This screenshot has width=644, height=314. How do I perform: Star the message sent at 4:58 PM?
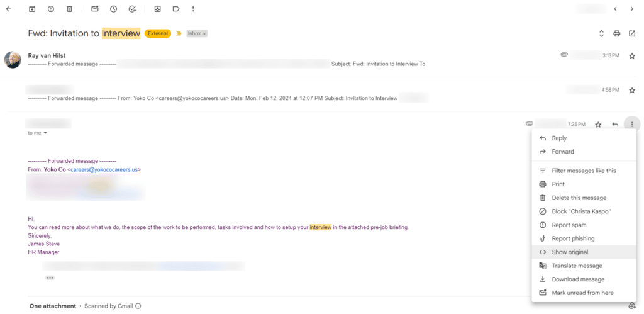tap(631, 90)
